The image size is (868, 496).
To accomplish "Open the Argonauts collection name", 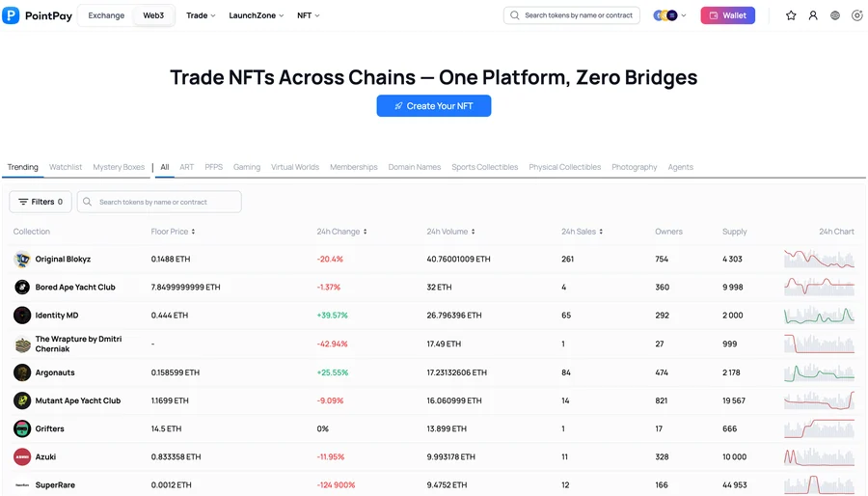I will [x=55, y=372].
